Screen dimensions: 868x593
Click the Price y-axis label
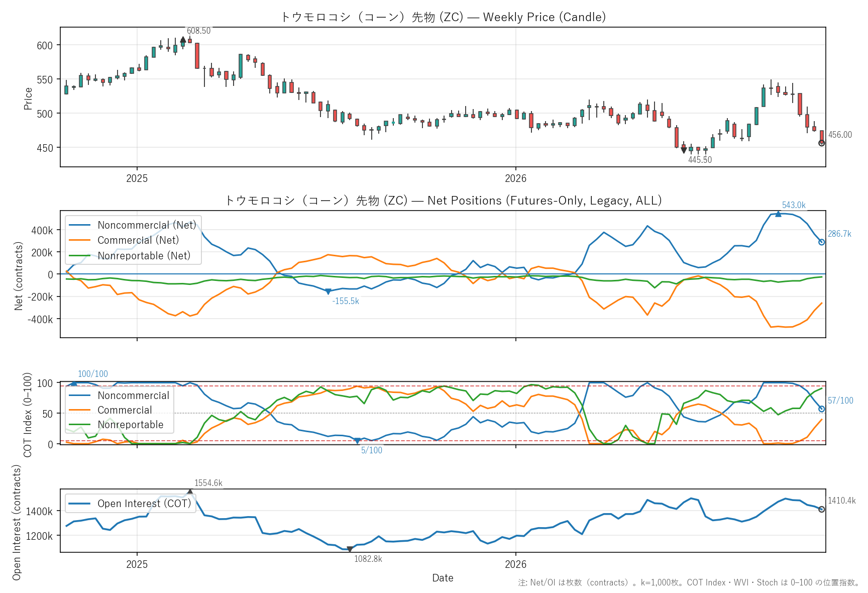tap(28, 98)
